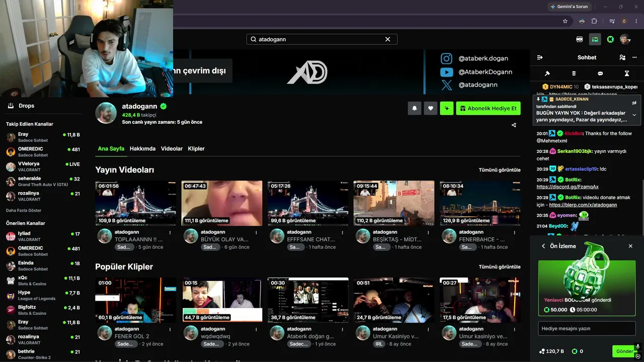Open options for the BÜYÜK OLAY video
Image resolution: width=644 pixels, height=362 pixels.
(256, 232)
